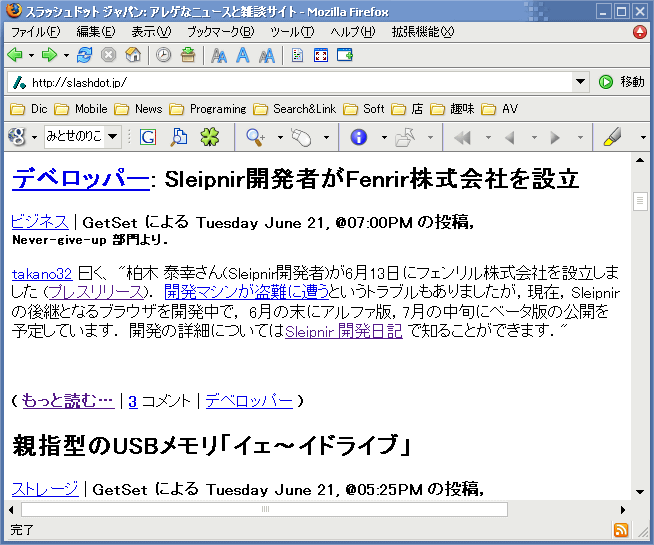Open the もっと読む… link
This screenshot has width=654, height=545.
click(x=68, y=401)
